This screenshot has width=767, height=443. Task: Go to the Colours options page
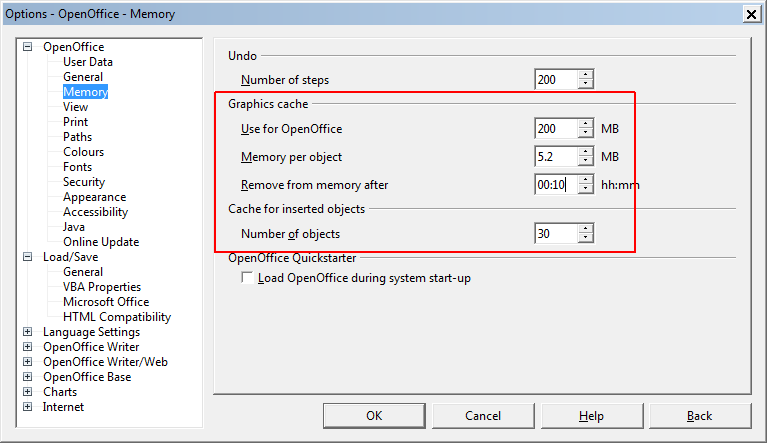(x=83, y=152)
